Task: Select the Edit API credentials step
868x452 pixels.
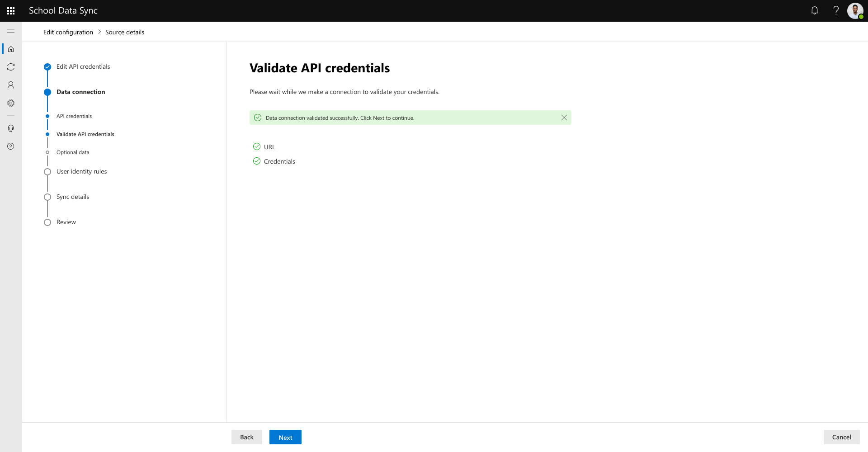Action: point(83,66)
